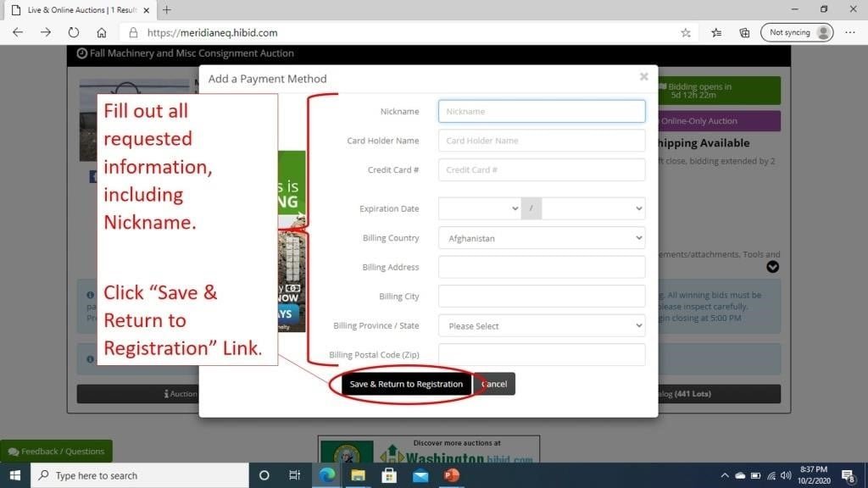Click the browser Back arrow
868x488 pixels.
(18, 33)
